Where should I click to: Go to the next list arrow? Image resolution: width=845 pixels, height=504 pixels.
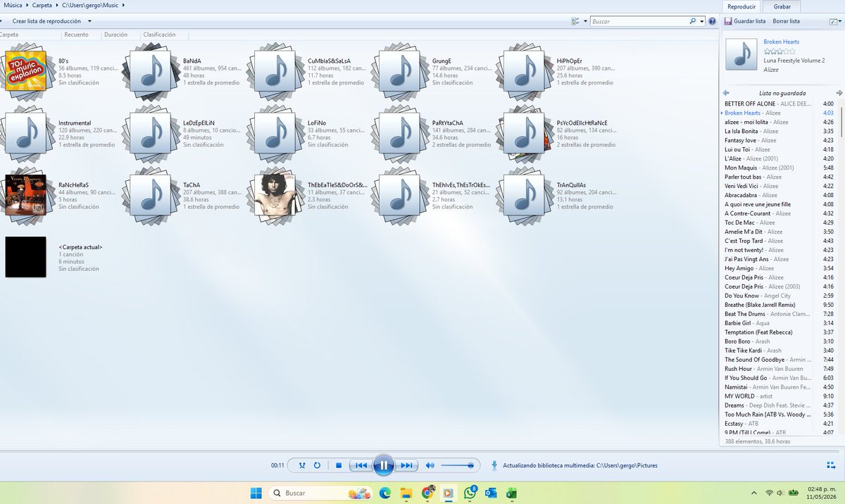[x=839, y=93]
